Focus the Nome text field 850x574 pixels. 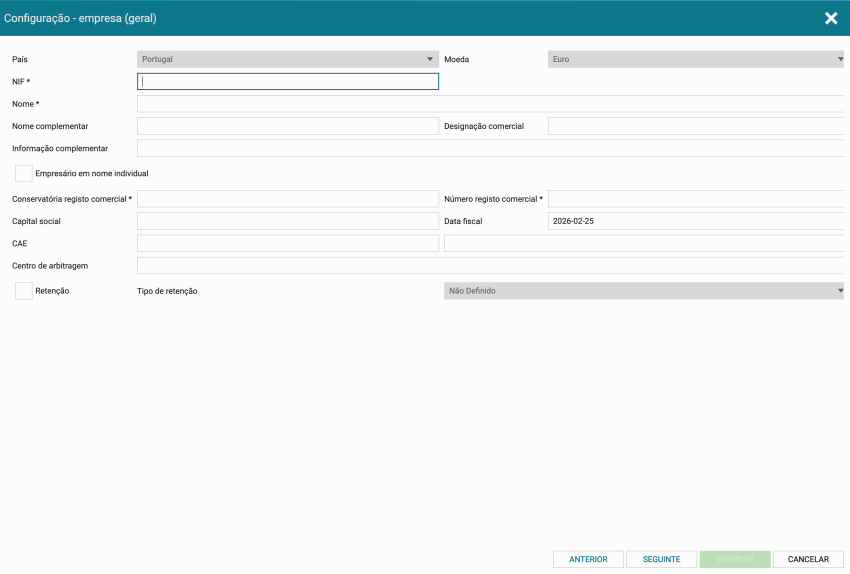(x=490, y=104)
